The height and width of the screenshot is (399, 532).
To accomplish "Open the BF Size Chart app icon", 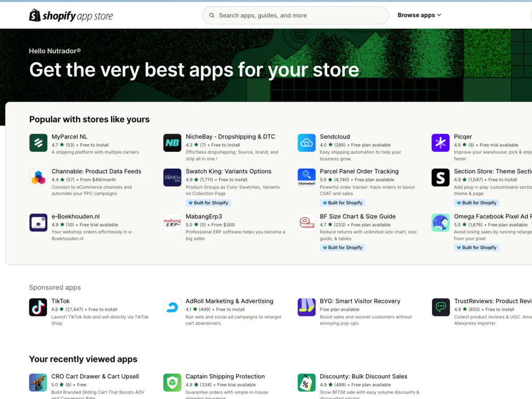I will click(306, 222).
